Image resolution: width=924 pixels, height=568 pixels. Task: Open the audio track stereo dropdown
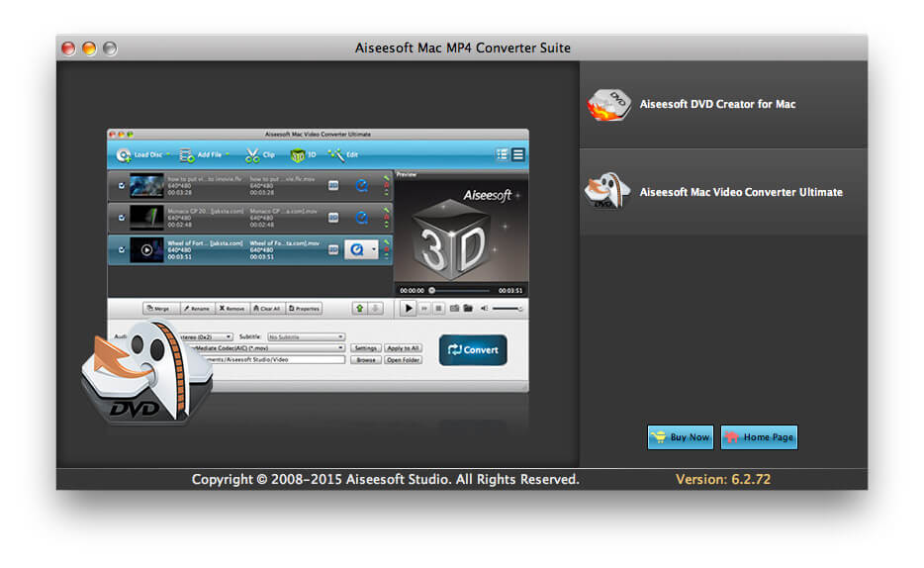(205, 337)
